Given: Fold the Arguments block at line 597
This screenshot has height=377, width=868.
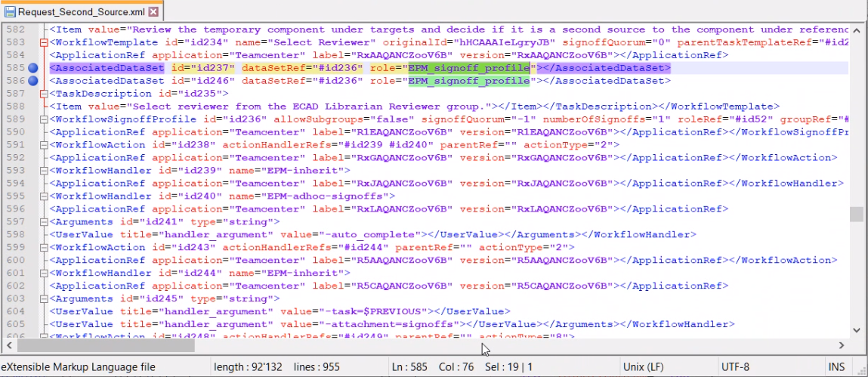Looking at the screenshot, I should (44, 222).
